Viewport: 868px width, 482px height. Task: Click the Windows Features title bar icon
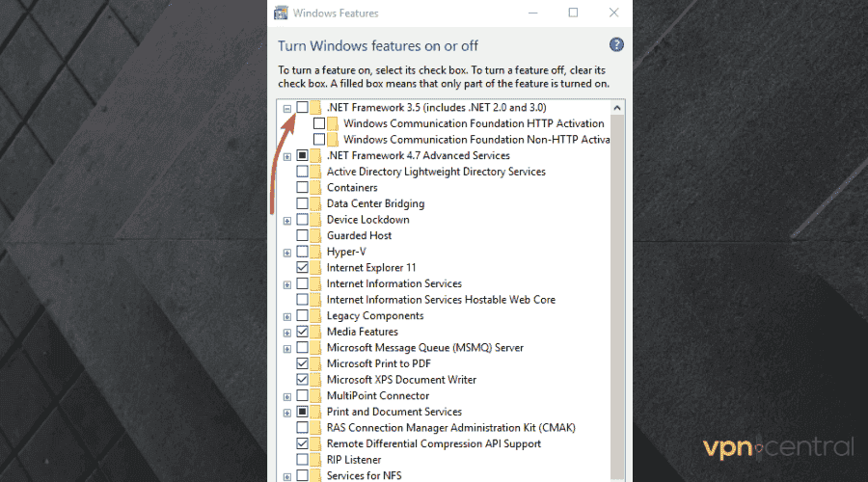[282, 13]
